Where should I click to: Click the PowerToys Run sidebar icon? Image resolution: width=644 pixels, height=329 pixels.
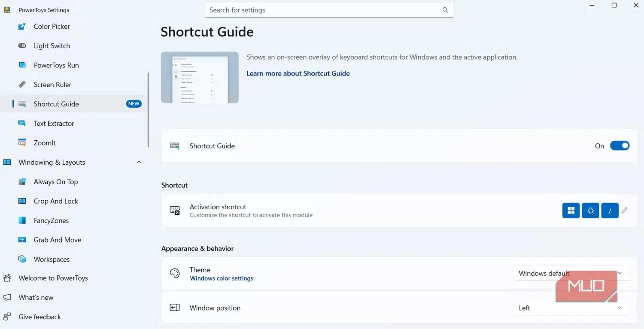point(22,65)
